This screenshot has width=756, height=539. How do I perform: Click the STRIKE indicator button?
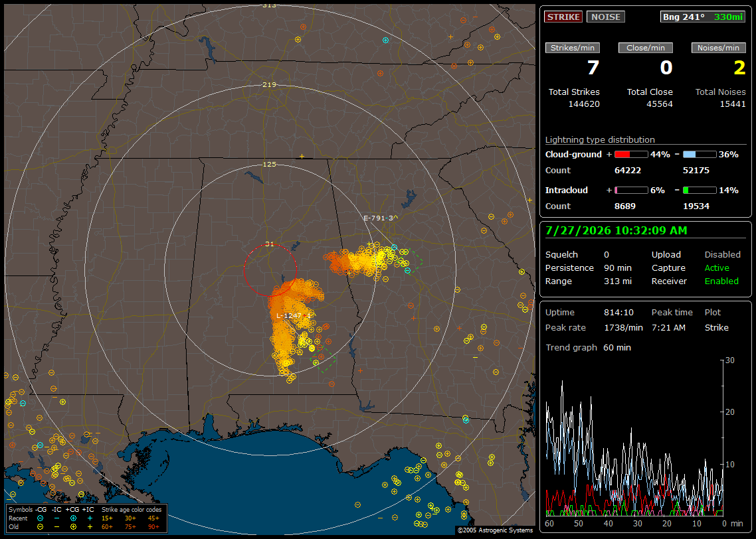[563, 17]
